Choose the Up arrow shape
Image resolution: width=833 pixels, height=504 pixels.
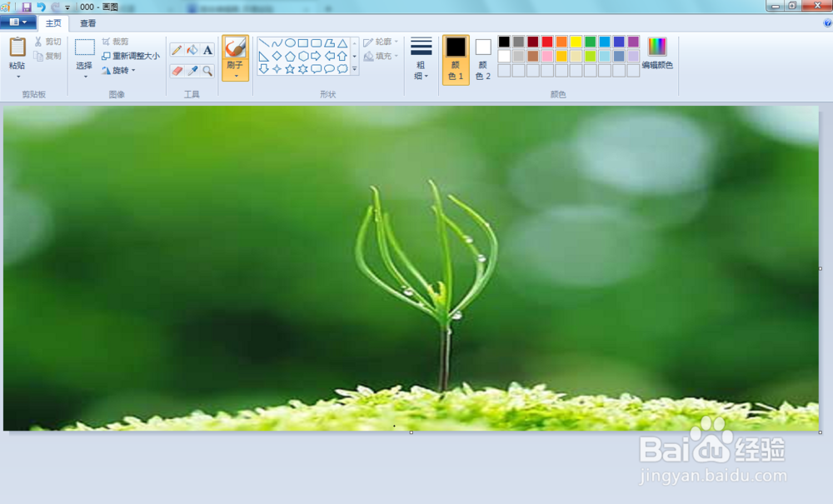342,56
